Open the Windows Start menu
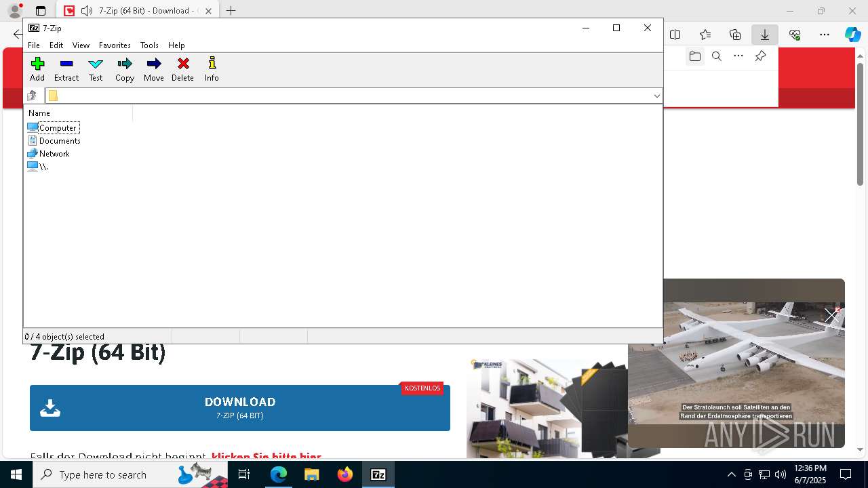Viewport: 868px width, 488px height. [x=16, y=474]
